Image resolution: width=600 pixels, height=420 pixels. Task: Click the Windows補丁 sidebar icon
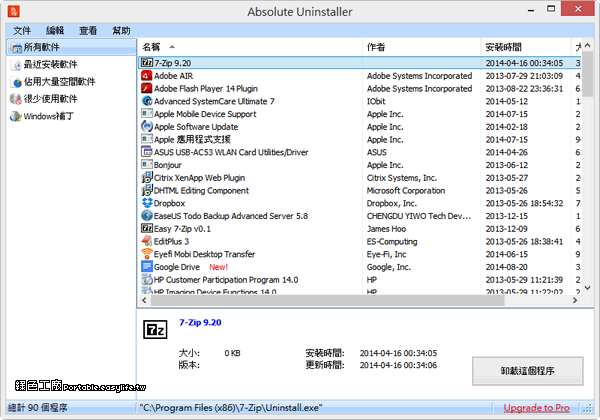click(x=16, y=116)
